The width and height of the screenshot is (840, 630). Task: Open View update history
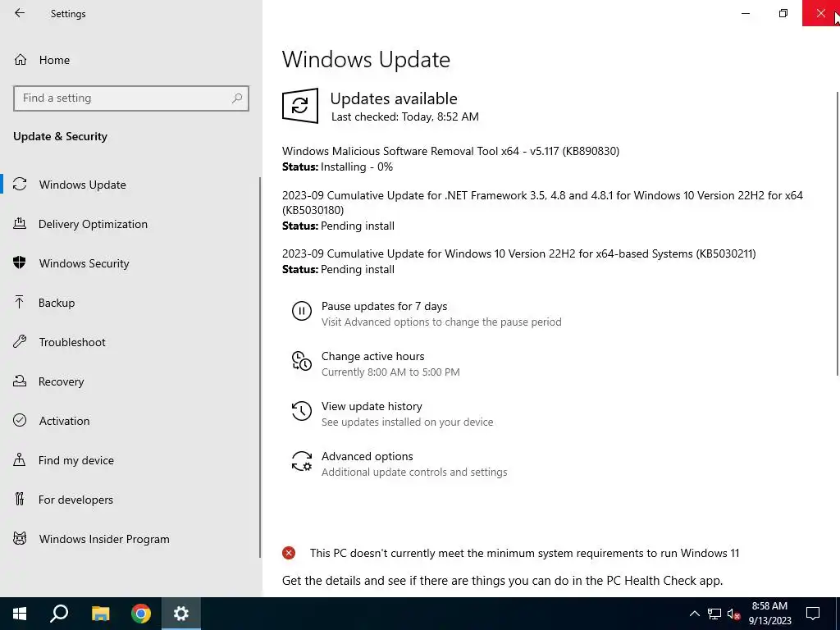[372, 406]
